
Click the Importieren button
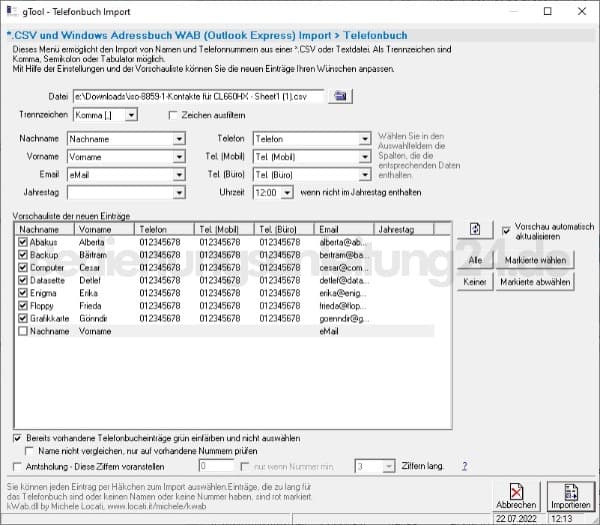pyautogui.click(x=571, y=496)
